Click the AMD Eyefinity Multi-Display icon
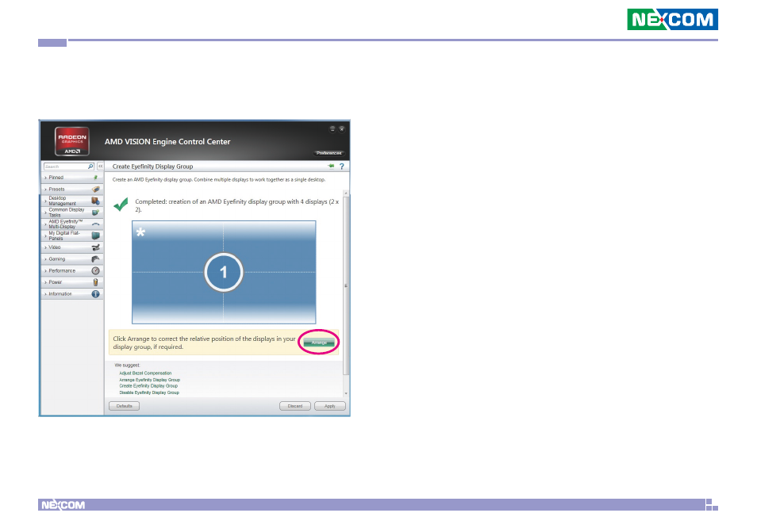Viewport: 757px width, 532px height. pyautogui.click(x=95, y=224)
